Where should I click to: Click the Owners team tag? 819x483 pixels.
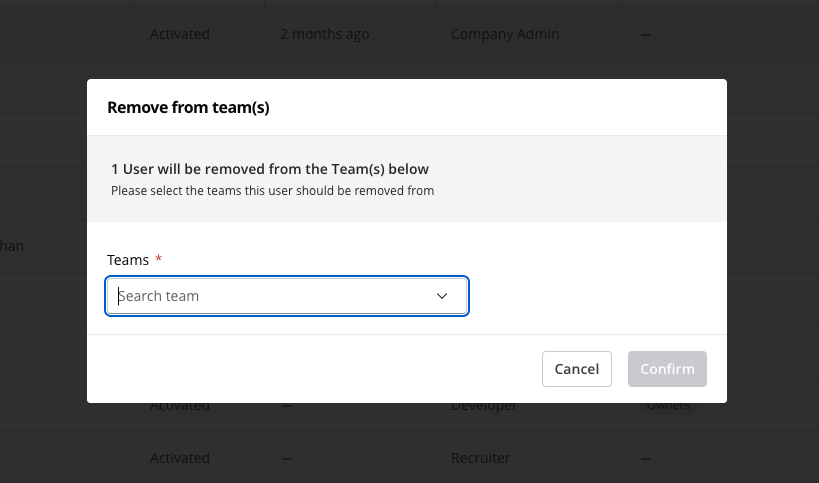[x=668, y=407]
